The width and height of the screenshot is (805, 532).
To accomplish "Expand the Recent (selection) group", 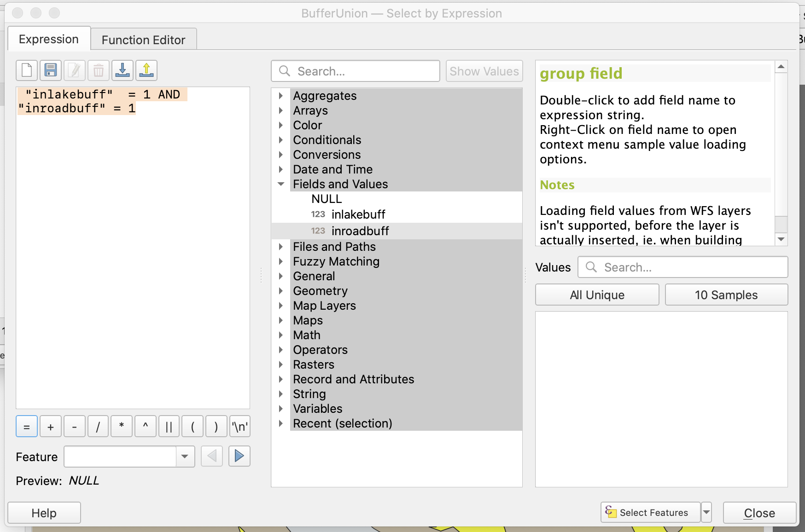I will point(281,423).
